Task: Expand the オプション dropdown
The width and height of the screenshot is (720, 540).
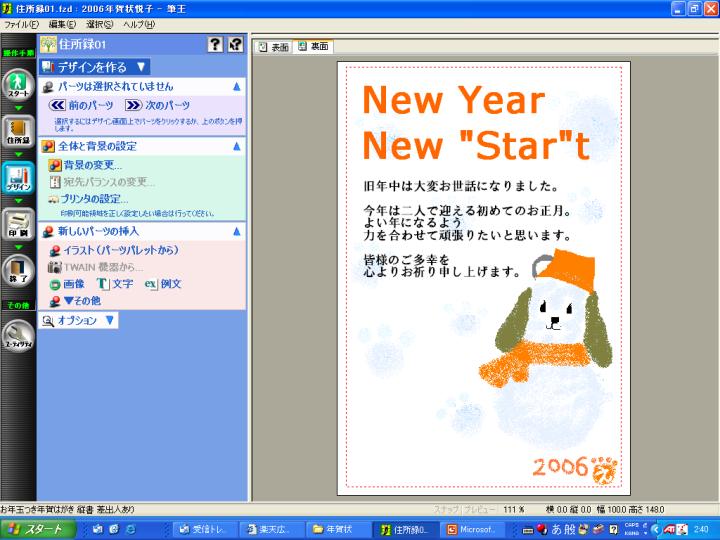Action: [x=78, y=320]
